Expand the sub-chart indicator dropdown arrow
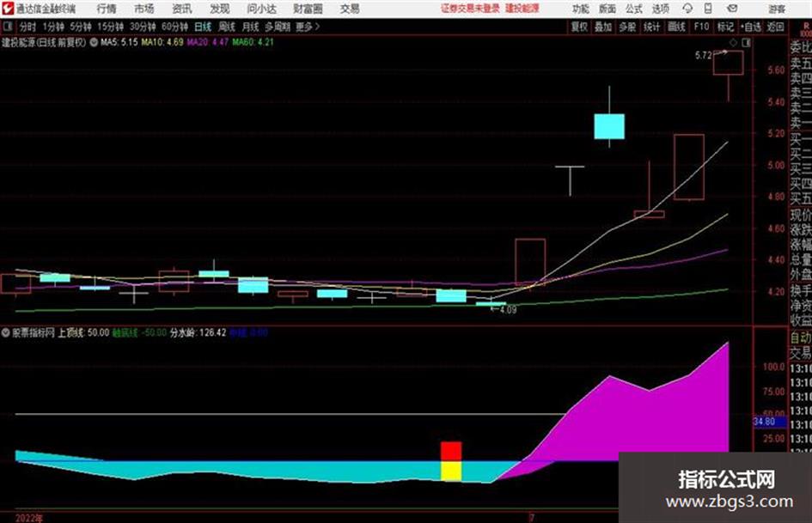The height and width of the screenshot is (523, 812). (x=5, y=332)
